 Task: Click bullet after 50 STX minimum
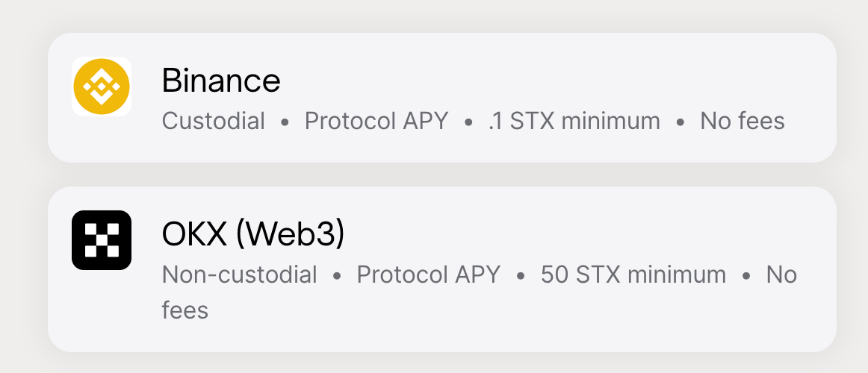(746, 275)
